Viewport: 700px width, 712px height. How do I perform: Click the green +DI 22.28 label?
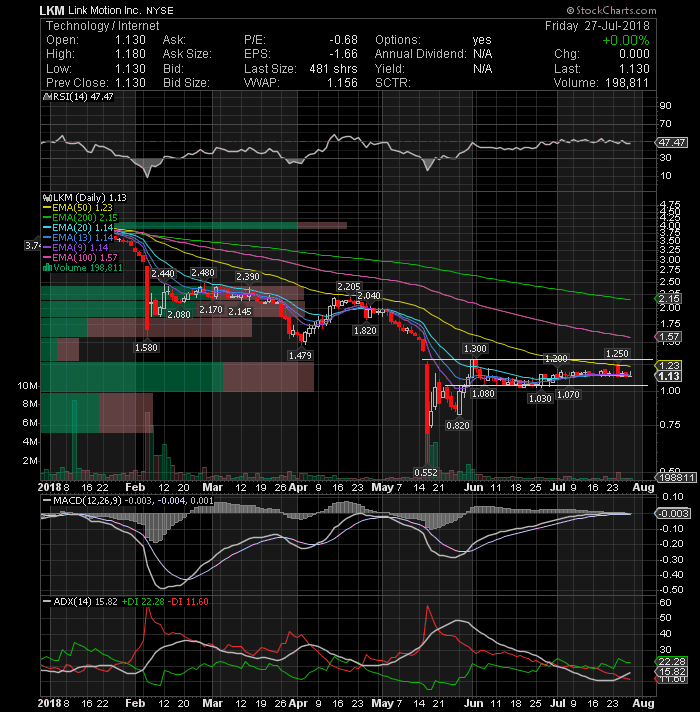(x=143, y=602)
